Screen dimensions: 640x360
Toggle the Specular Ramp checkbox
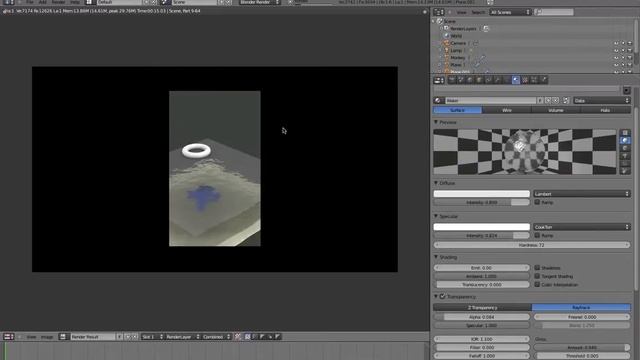537,235
